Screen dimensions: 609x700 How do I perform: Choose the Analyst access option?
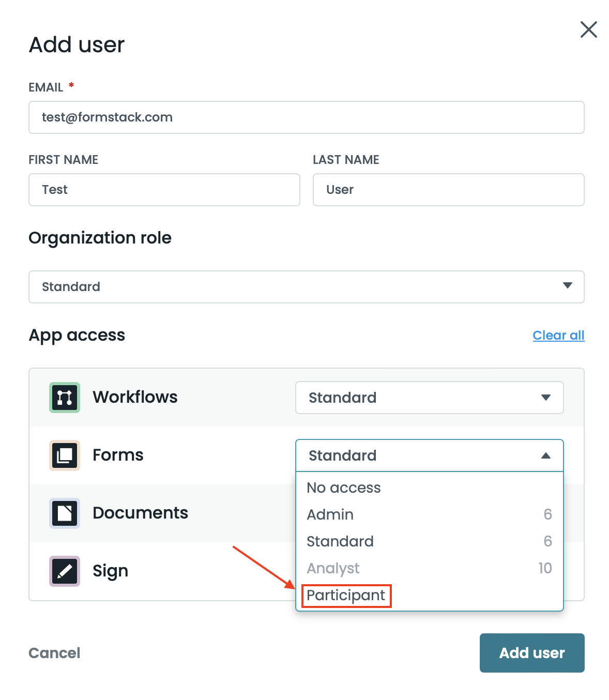click(x=333, y=569)
